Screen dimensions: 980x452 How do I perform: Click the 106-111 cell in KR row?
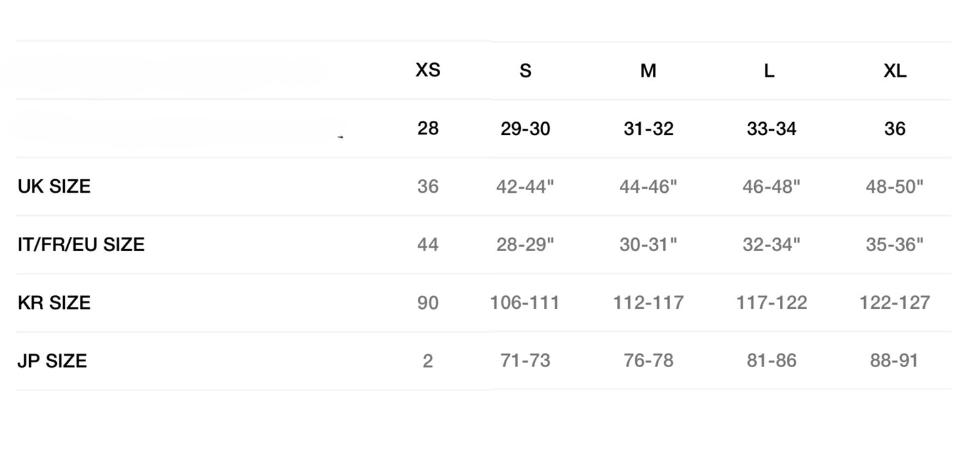pyautogui.click(x=525, y=303)
